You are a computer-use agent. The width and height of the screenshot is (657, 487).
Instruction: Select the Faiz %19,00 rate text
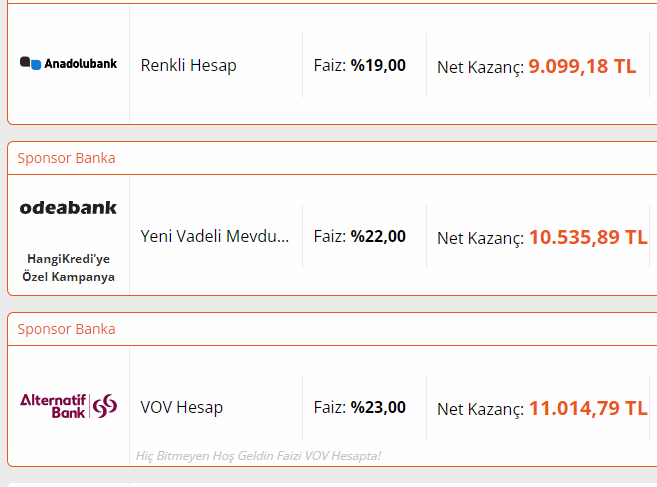coord(360,65)
